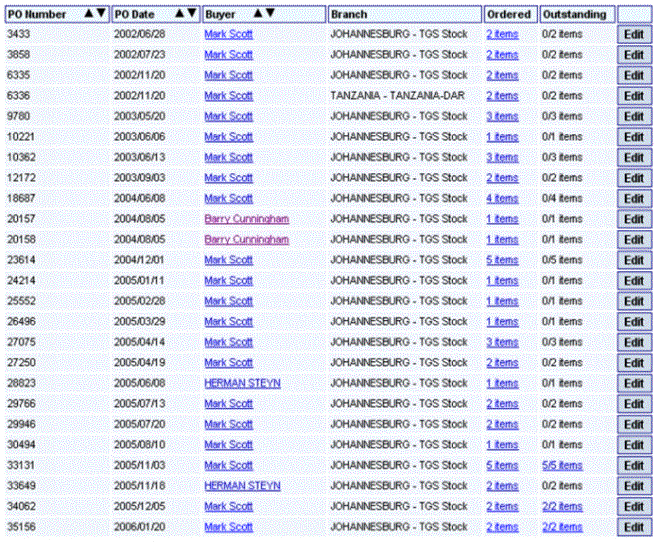The width and height of the screenshot is (660, 545).
Task: Open buyer Mark Scott for PO 3433
Action: [229, 34]
